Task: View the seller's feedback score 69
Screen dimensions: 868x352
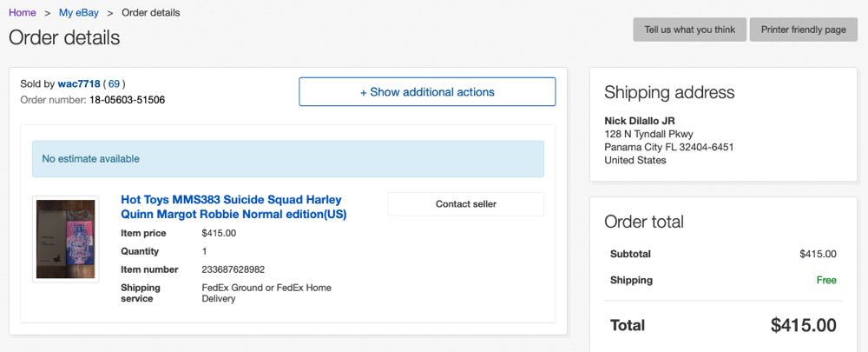Action: pyautogui.click(x=114, y=84)
